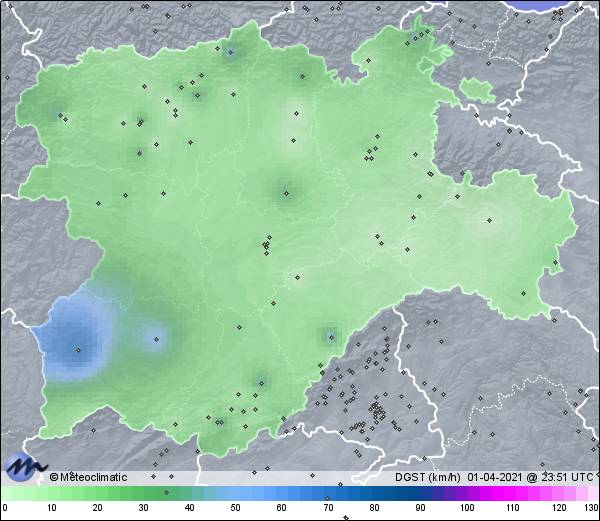
Task: Click the legend value 50
Action: pyautogui.click(x=236, y=508)
